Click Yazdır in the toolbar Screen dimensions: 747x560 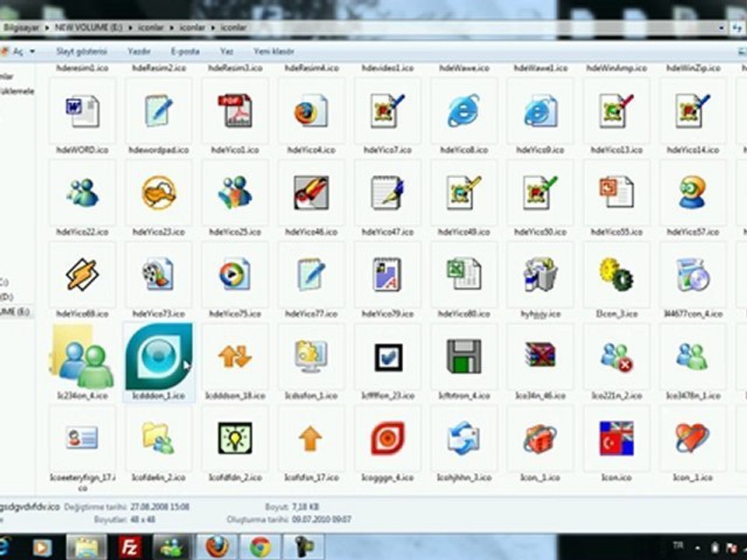pyautogui.click(x=139, y=51)
